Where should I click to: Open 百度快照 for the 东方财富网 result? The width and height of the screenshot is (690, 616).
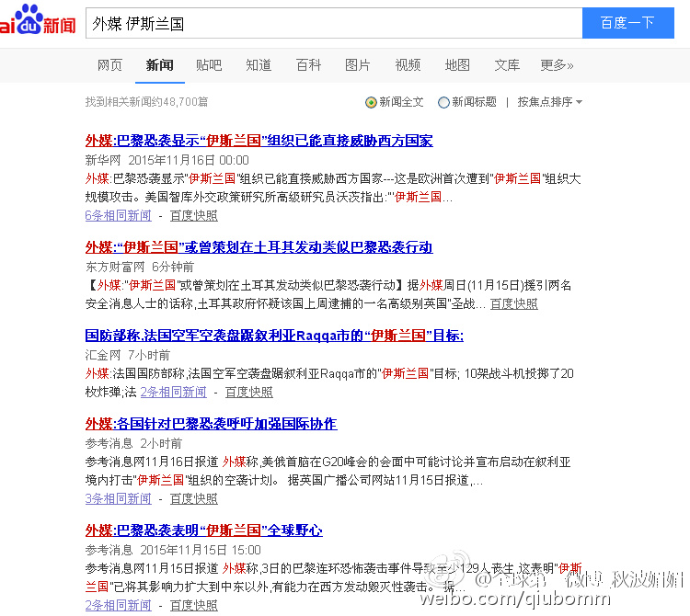[514, 303]
